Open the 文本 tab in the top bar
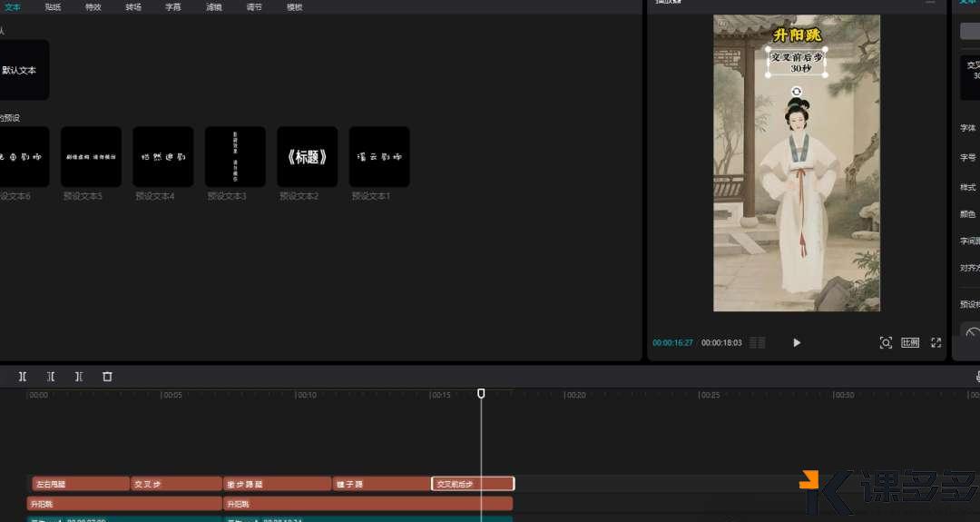Viewport: 980px width, 522px height. [13, 7]
